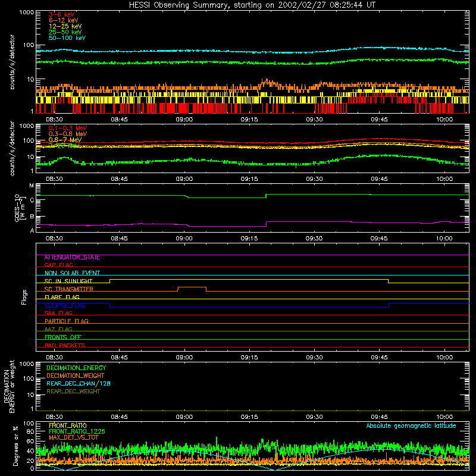Click the REAR_DEC_WEIGHT legend label
Viewport: 476px width, 476px height.
pos(73,392)
